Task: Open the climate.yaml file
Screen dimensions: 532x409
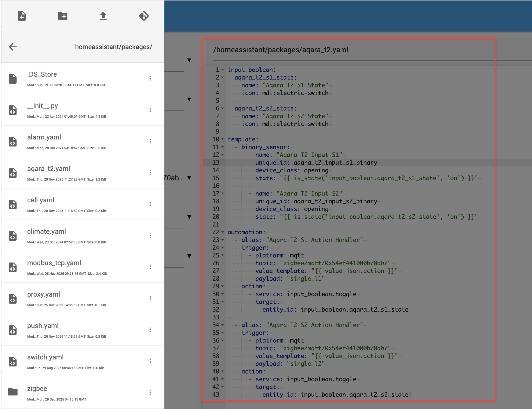Action: click(x=46, y=231)
